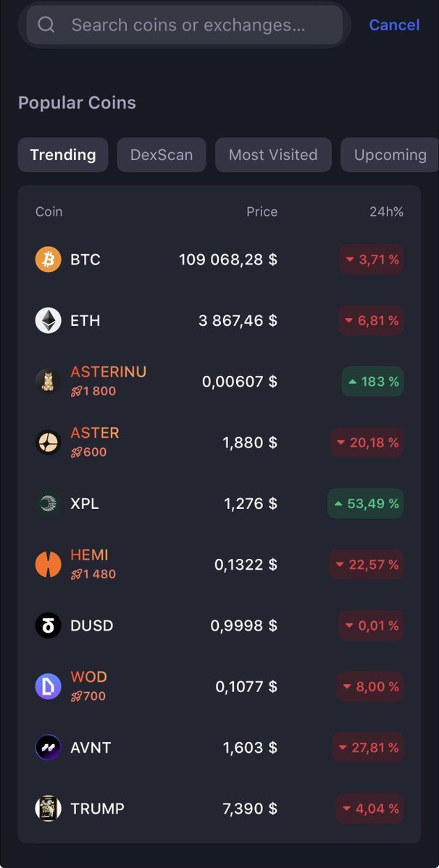Click the WOD purple logo
This screenshot has width=439, height=868.
tap(49, 686)
